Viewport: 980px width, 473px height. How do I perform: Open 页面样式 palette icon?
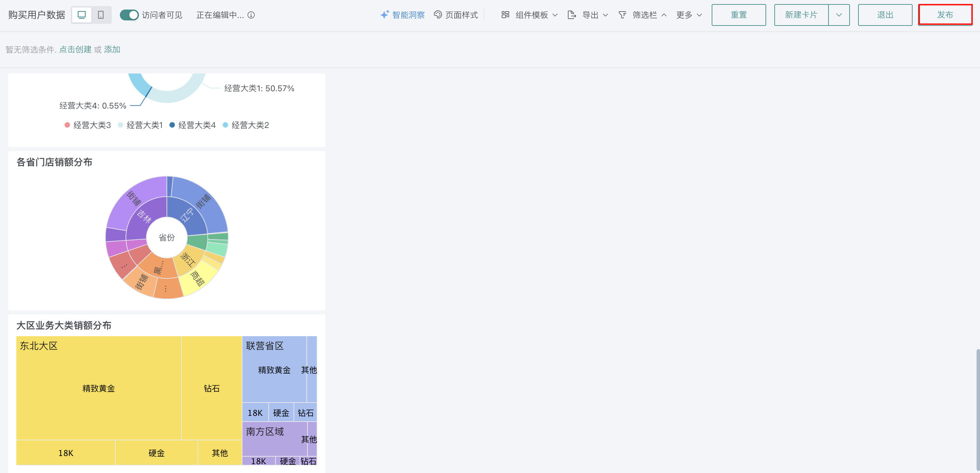(438, 15)
